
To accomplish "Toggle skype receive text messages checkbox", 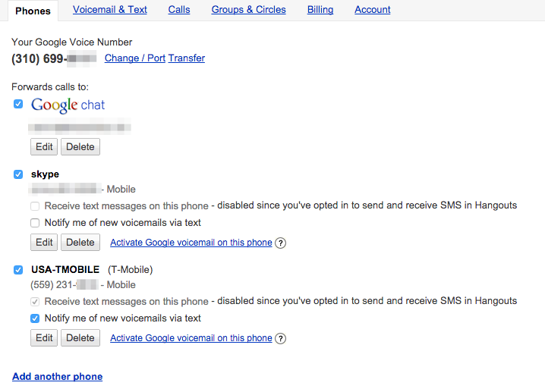I will pyautogui.click(x=35, y=206).
